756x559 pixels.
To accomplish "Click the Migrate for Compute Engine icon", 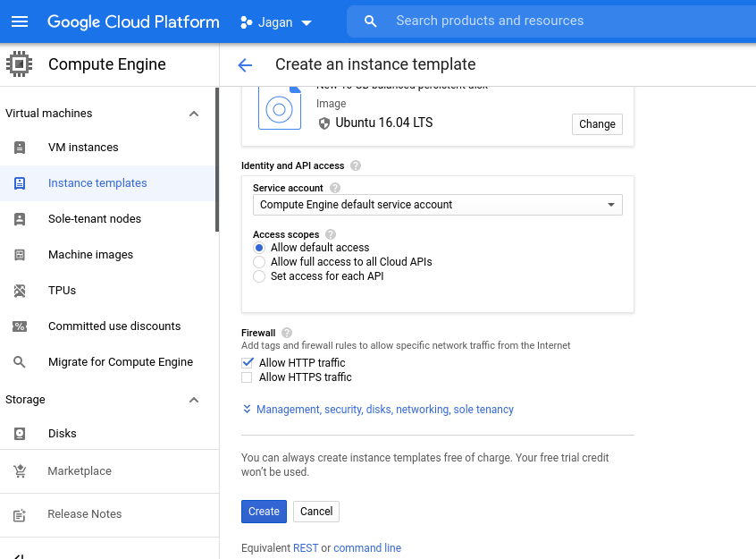I will pos(20,362).
